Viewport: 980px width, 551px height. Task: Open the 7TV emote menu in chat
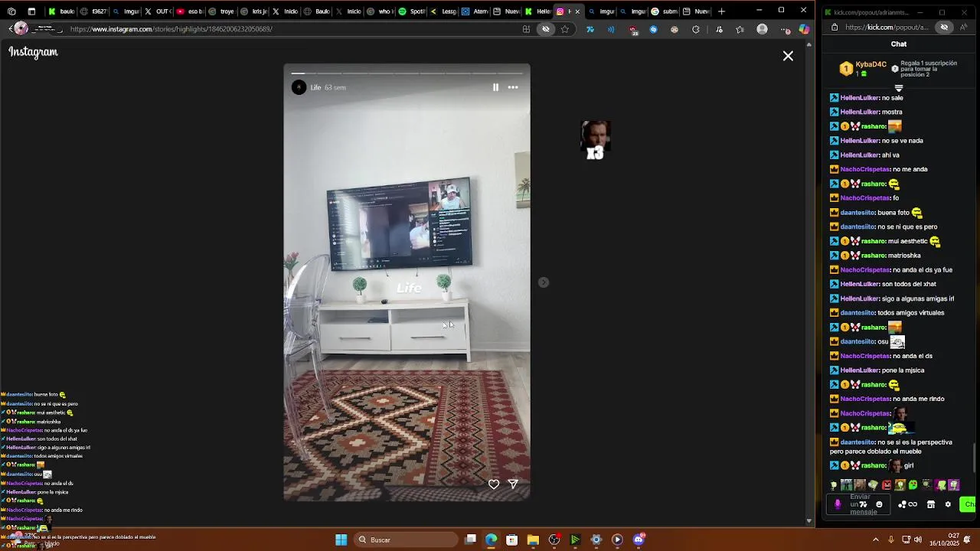(x=863, y=504)
